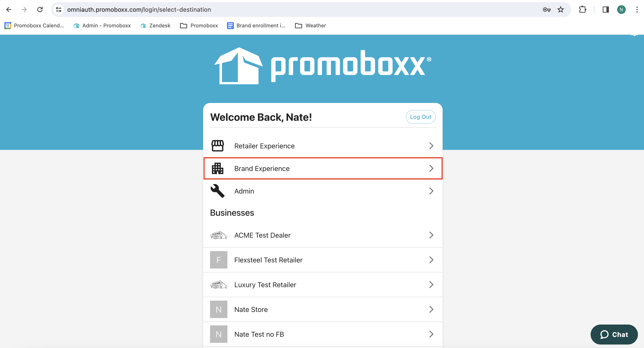Bookmark this page with the star icon
Screen dimensions: 644x348
pos(560,10)
